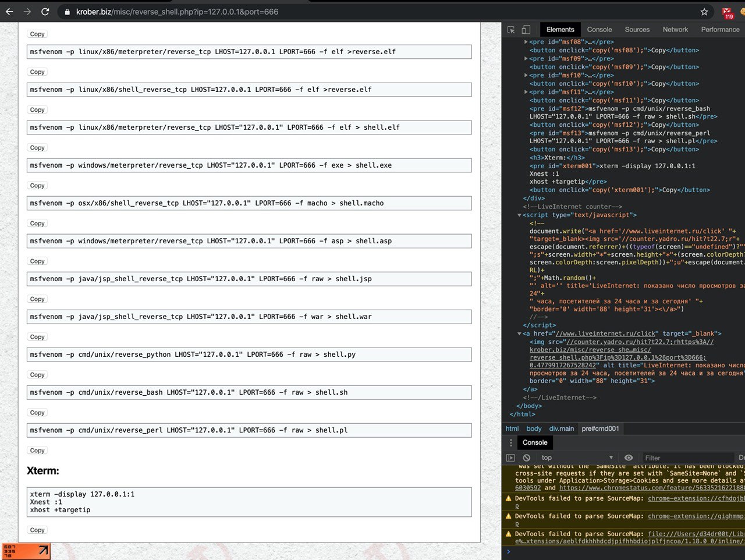The image size is (745, 560).
Task: Select the h3 Xterm: line in Elements
Action: pyautogui.click(x=557, y=158)
